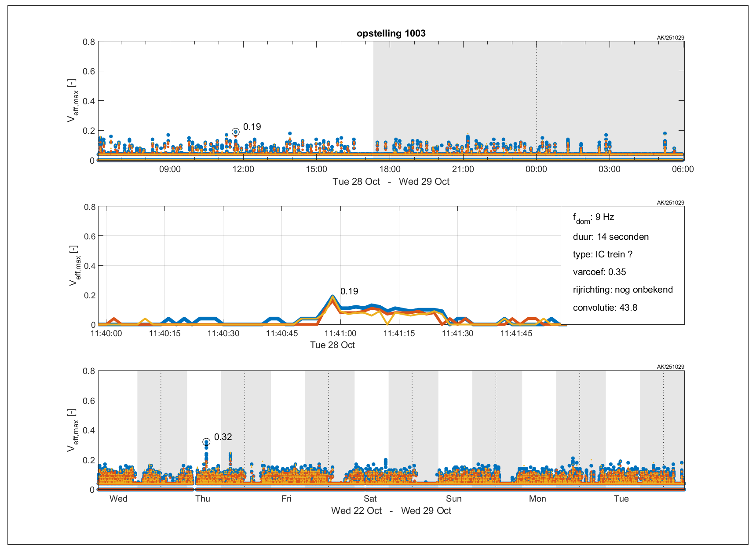Click the 12:00 tick label on top axis
This screenshot has width=756, height=550.
pyautogui.click(x=243, y=169)
